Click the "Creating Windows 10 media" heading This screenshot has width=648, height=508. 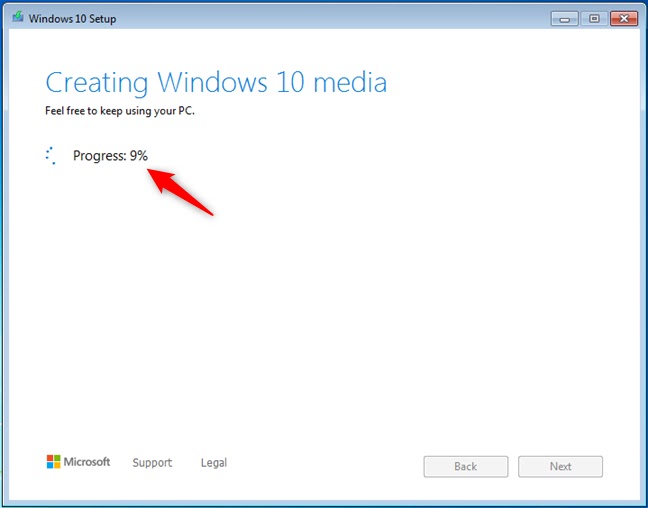(216, 82)
